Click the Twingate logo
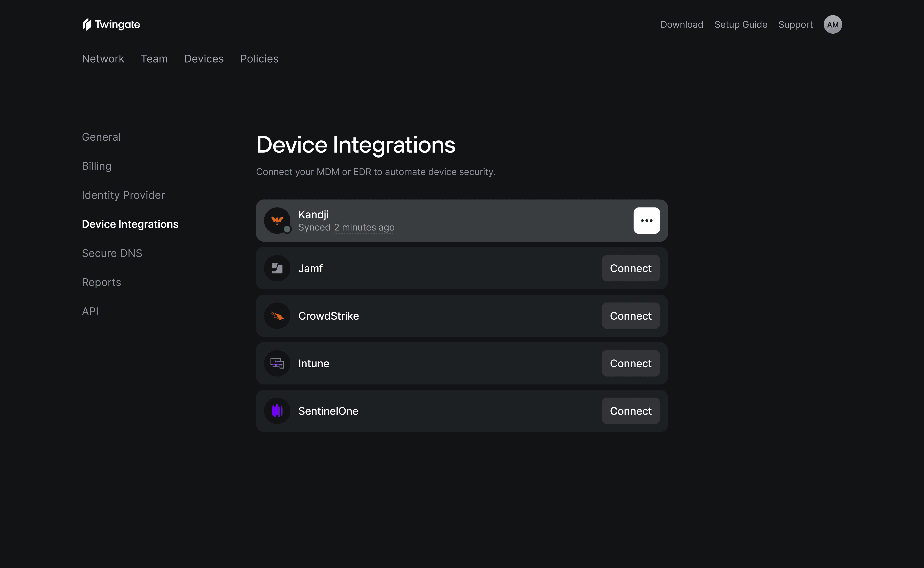Viewport: 924px width, 568px height. (x=111, y=24)
